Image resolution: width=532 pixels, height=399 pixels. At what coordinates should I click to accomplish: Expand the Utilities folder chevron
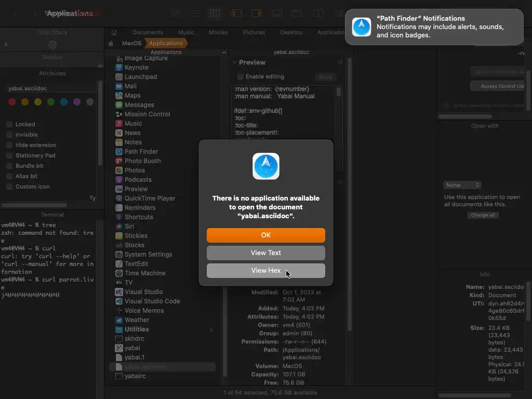point(211,329)
